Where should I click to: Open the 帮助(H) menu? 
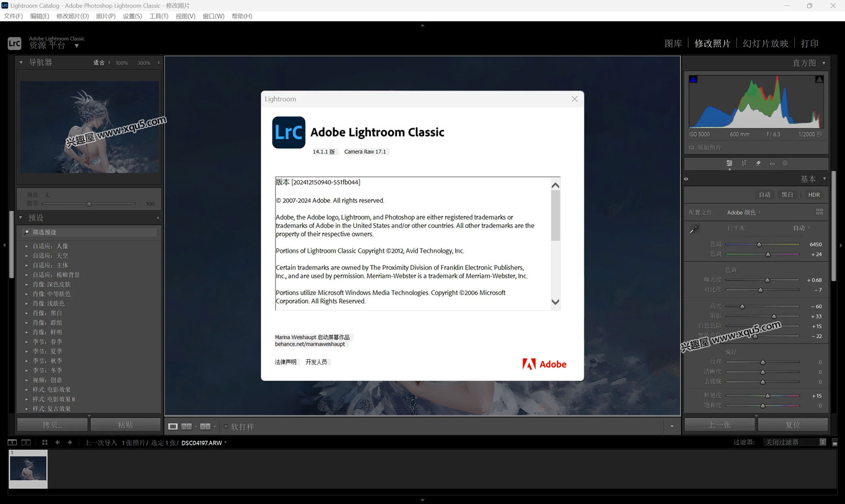242,16
